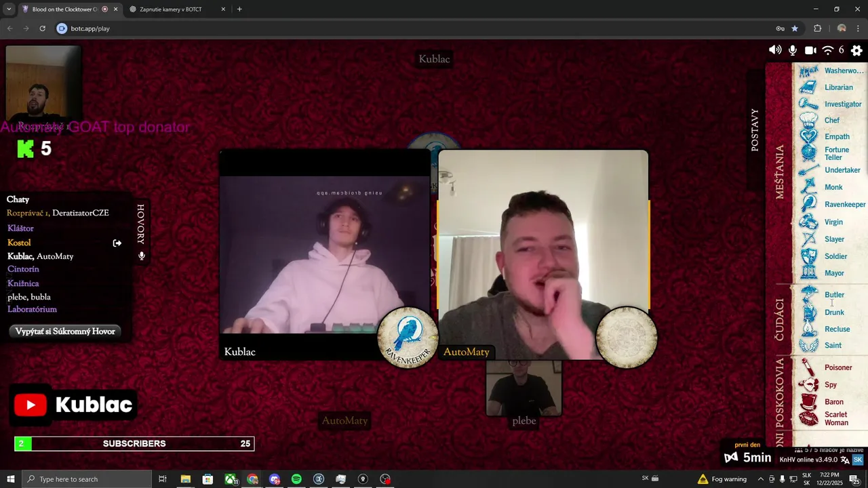Toggle the microphone icon in top bar
This screenshot has width=868, height=488.
tap(793, 50)
